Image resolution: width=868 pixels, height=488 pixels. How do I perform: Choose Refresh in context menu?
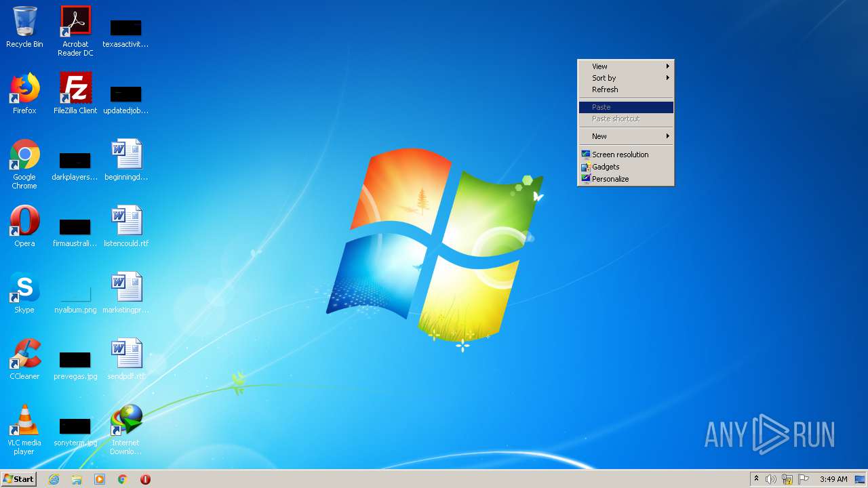(x=626, y=89)
